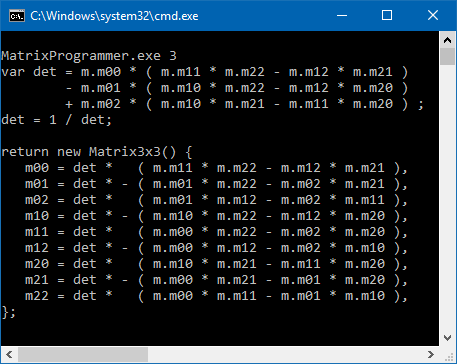The width and height of the screenshot is (457, 364).
Task: Click the m22 assignment row
Action: (x=216, y=296)
